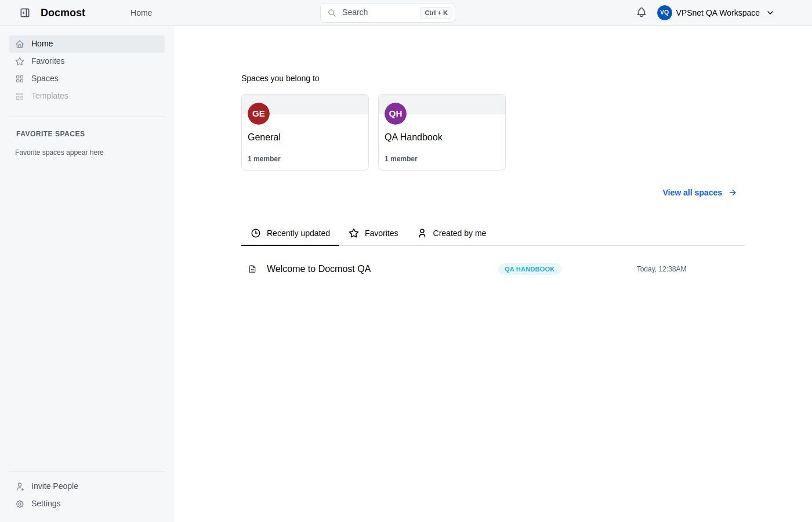Open Favorites in the left sidebar
This screenshot has height=522, width=812.
(x=87, y=61)
